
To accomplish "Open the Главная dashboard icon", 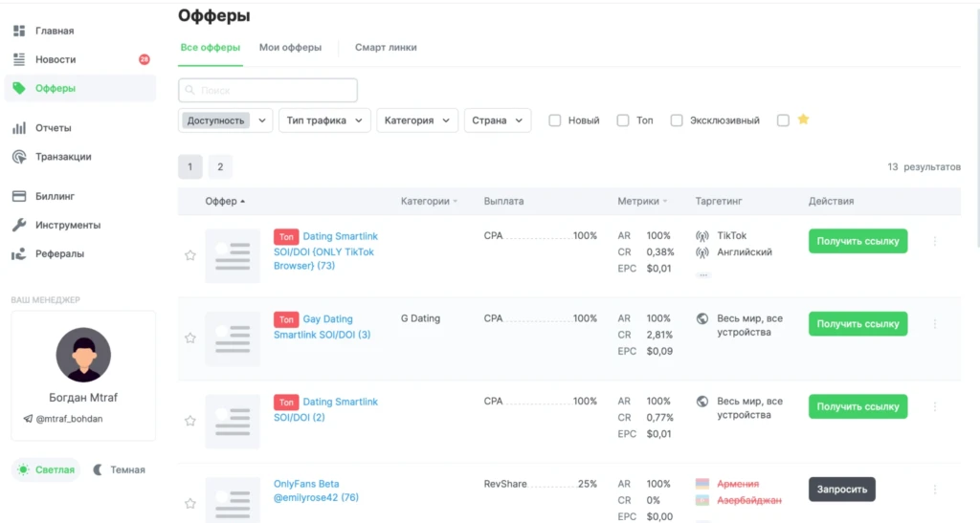I will click(19, 31).
